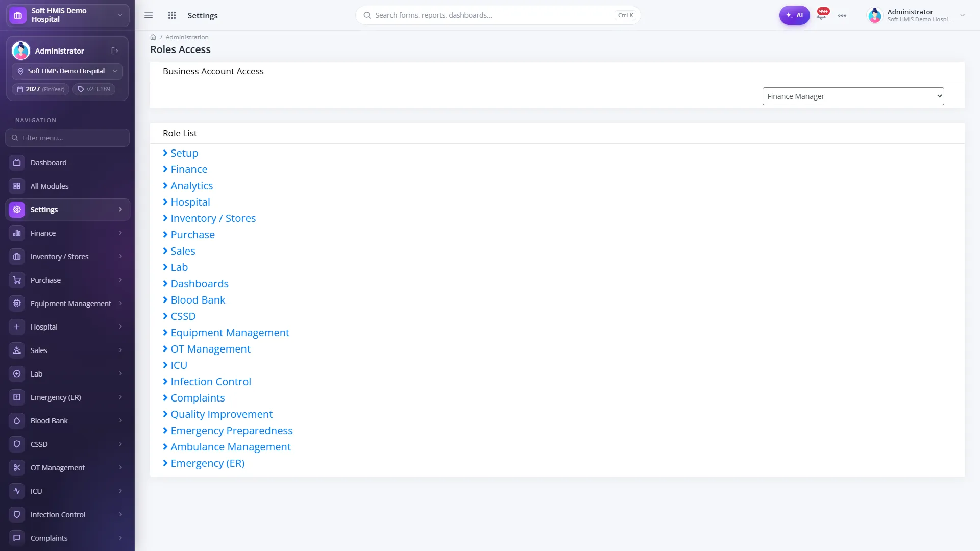
Task: Click the Purchase cart icon in sidebar
Action: [17, 280]
